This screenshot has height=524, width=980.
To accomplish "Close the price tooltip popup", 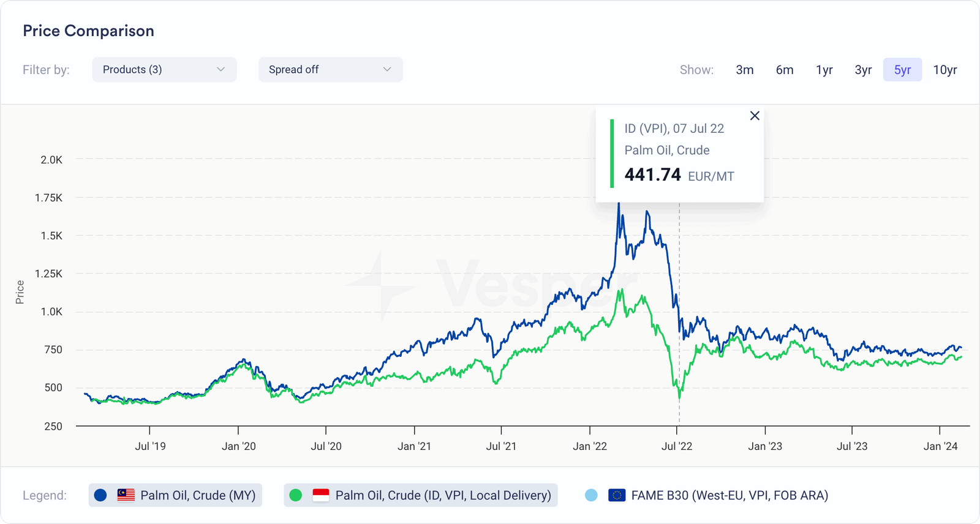I will pyautogui.click(x=755, y=116).
